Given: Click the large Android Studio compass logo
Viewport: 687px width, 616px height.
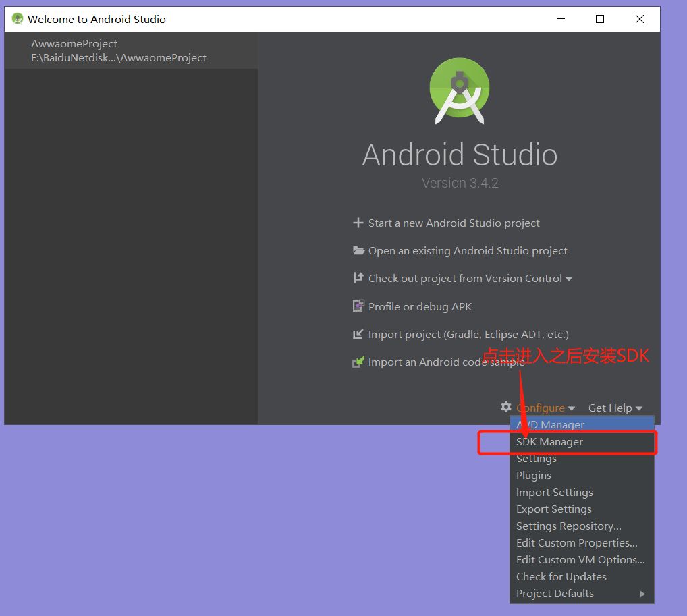Looking at the screenshot, I should click(x=460, y=90).
